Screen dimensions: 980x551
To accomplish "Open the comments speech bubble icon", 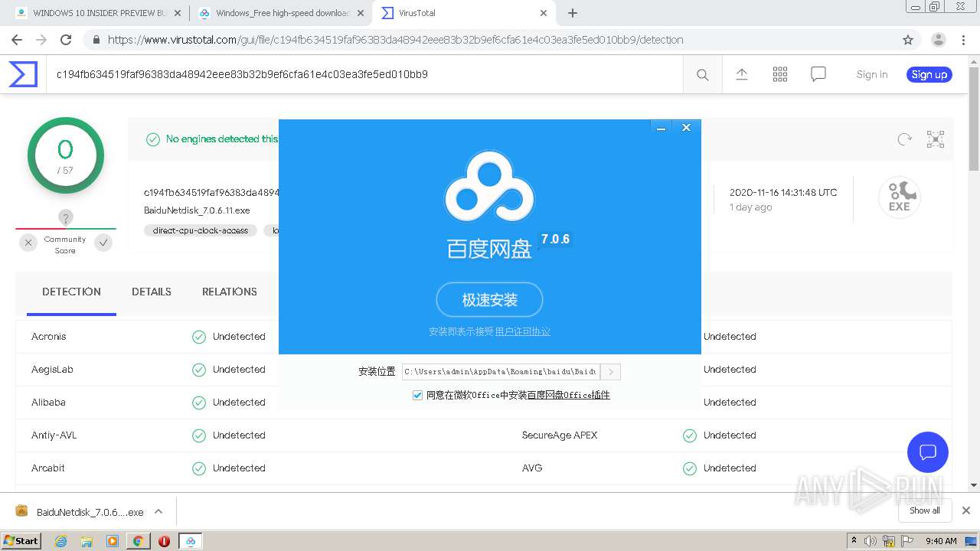I will click(x=818, y=74).
